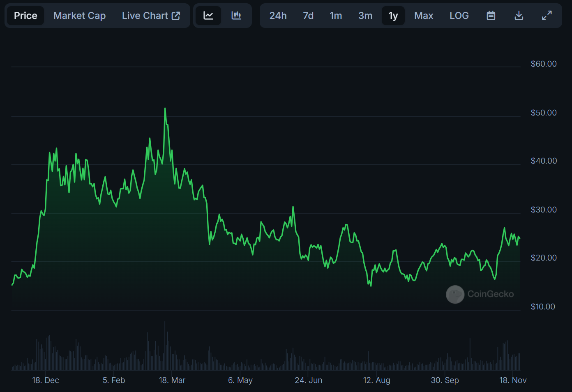Screen dimensions: 572x392
Task: Click the 18. Nov date label
Action: pos(513,380)
